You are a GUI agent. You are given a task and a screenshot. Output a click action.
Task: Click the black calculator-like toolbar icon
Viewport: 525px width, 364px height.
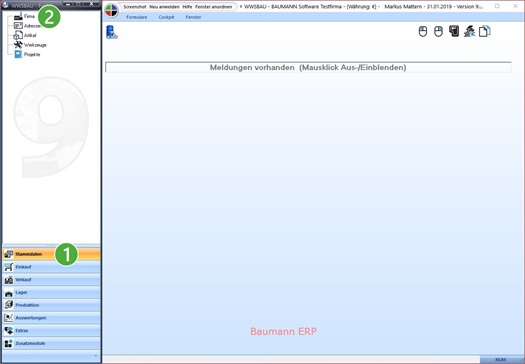(x=454, y=31)
